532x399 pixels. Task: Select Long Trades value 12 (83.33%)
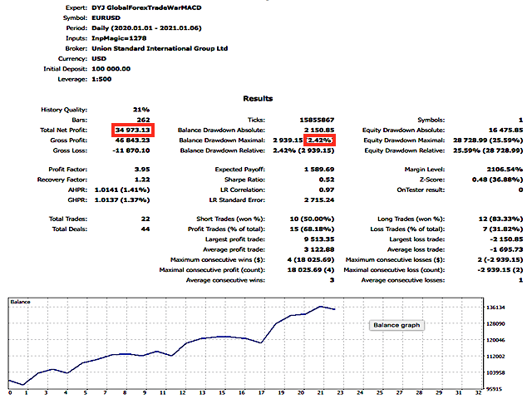[x=500, y=219]
